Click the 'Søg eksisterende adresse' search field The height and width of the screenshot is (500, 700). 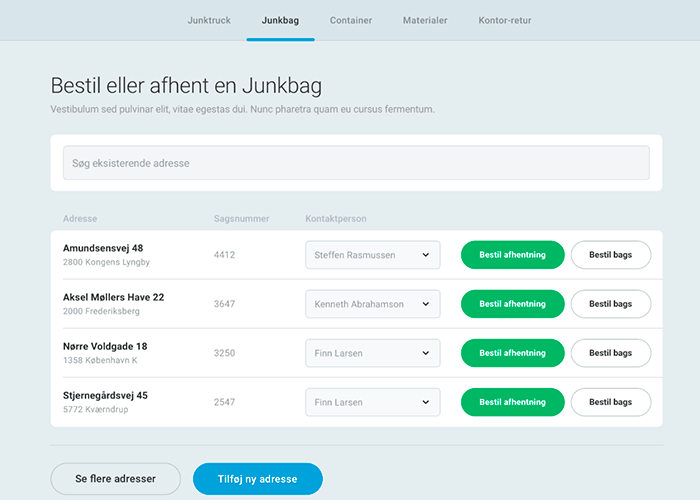coord(356,163)
